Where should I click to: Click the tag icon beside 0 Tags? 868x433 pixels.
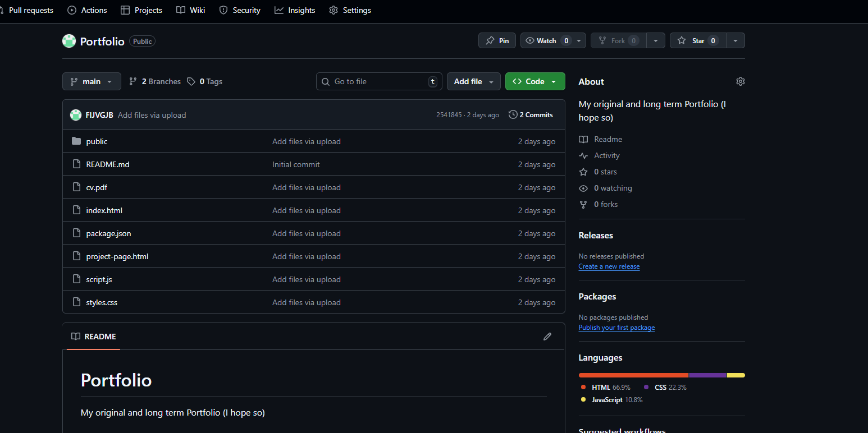point(191,81)
